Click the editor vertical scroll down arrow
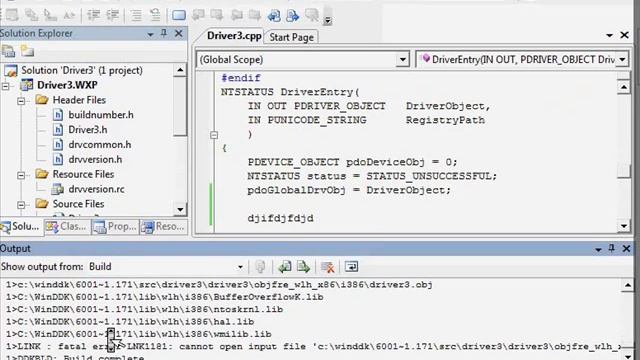Image resolution: width=640 pixels, height=360 pixels. [x=624, y=226]
